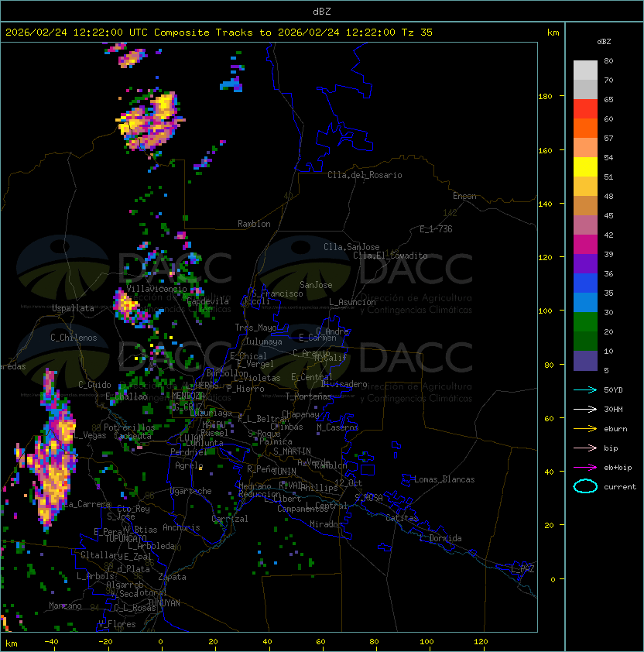
Task: Click the 'TUNUYAN' map label
Action: [164, 603]
